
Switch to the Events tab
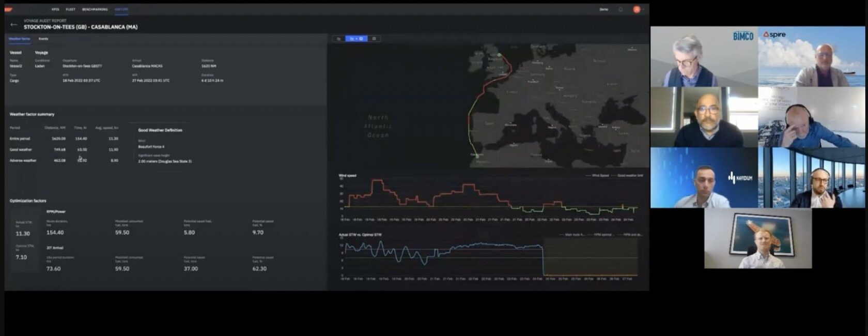click(x=43, y=39)
